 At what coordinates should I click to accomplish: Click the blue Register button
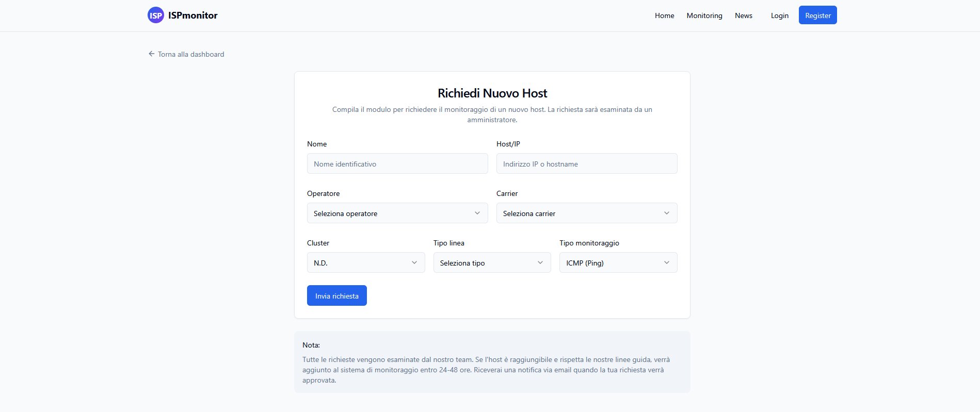click(x=817, y=15)
